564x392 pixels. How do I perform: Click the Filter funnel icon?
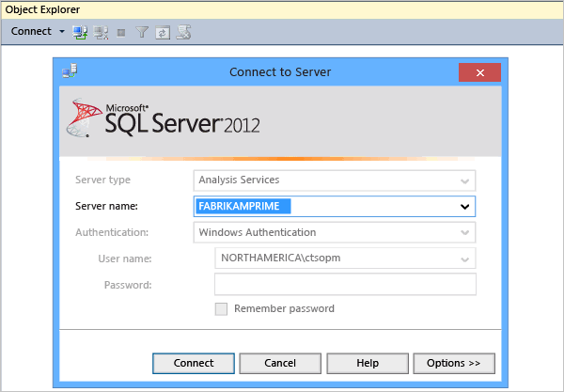(142, 32)
